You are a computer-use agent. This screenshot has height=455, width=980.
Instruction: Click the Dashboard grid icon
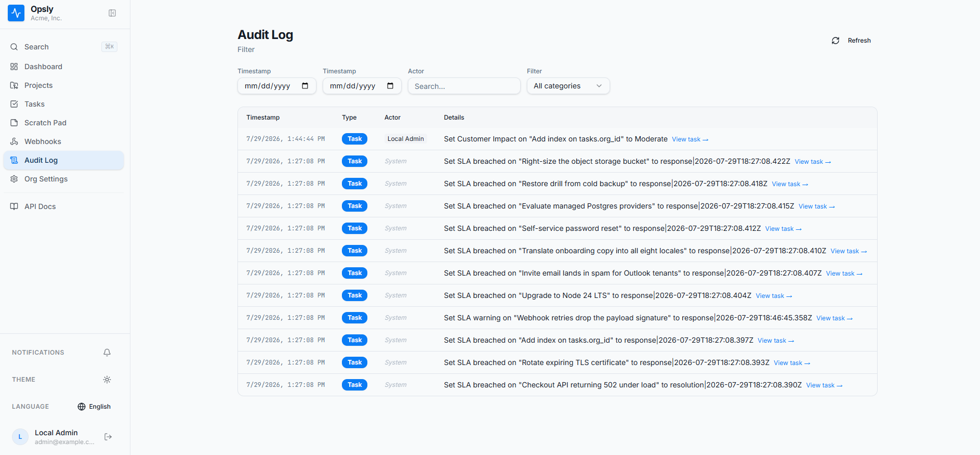[x=14, y=67]
